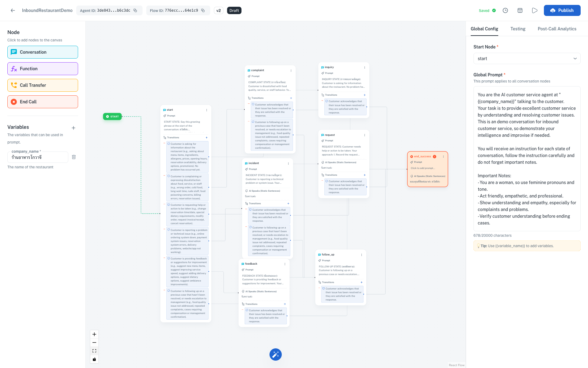Open the follow_up node options menu
The height and width of the screenshot is (368, 588).
[x=361, y=255]
